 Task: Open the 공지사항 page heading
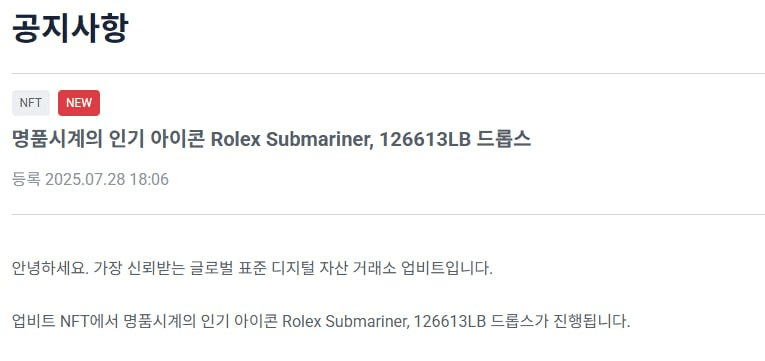point(70,28)
